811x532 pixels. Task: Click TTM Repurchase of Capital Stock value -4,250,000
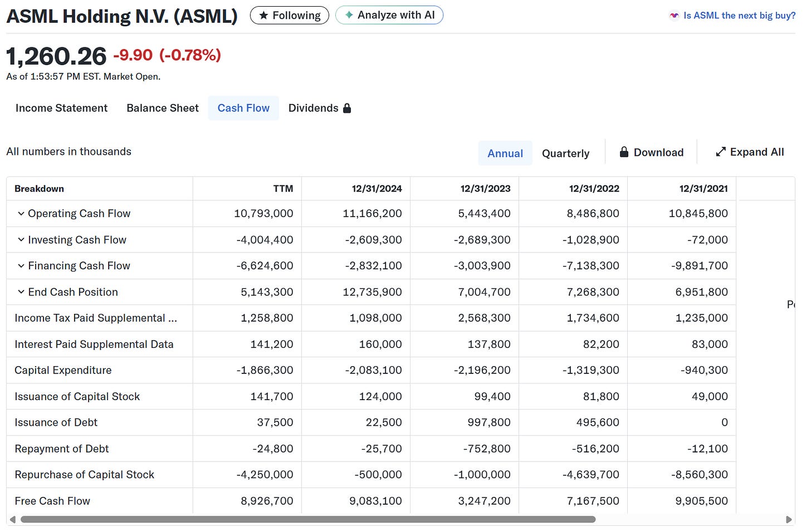(x=265, y=475)
